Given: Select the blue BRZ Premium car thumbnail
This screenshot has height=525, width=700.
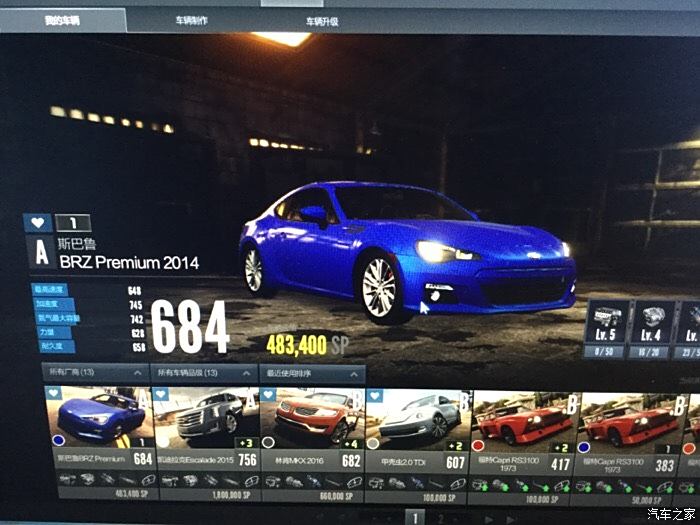Looking at the screenshot, I should pyautogui.click(x=100, y=415).
